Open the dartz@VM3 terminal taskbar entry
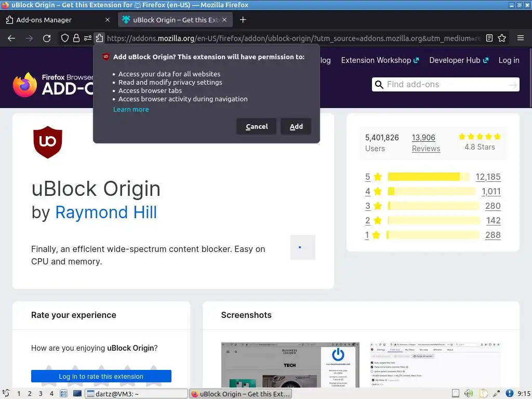Viewport: 532px width, 399px height. coord(136,394)
